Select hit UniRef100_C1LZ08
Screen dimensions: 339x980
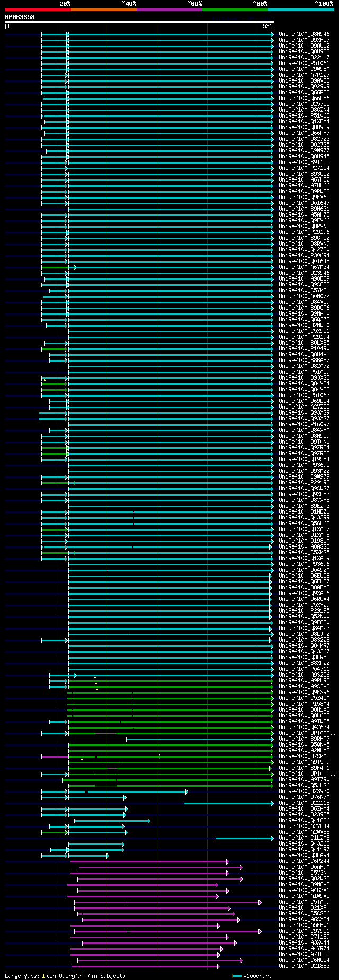coord(304,838)
